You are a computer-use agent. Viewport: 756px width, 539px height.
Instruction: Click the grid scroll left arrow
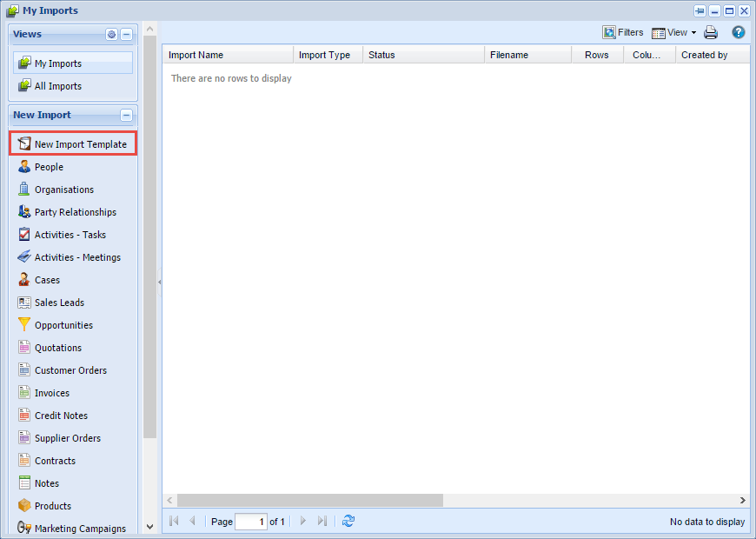pos(169,501)
